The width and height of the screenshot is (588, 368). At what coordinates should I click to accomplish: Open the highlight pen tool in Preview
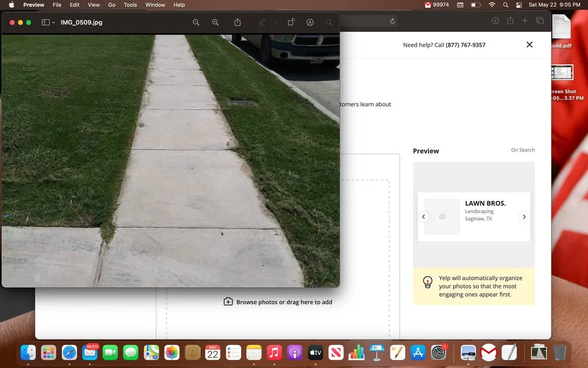click(x=262, y=22)
